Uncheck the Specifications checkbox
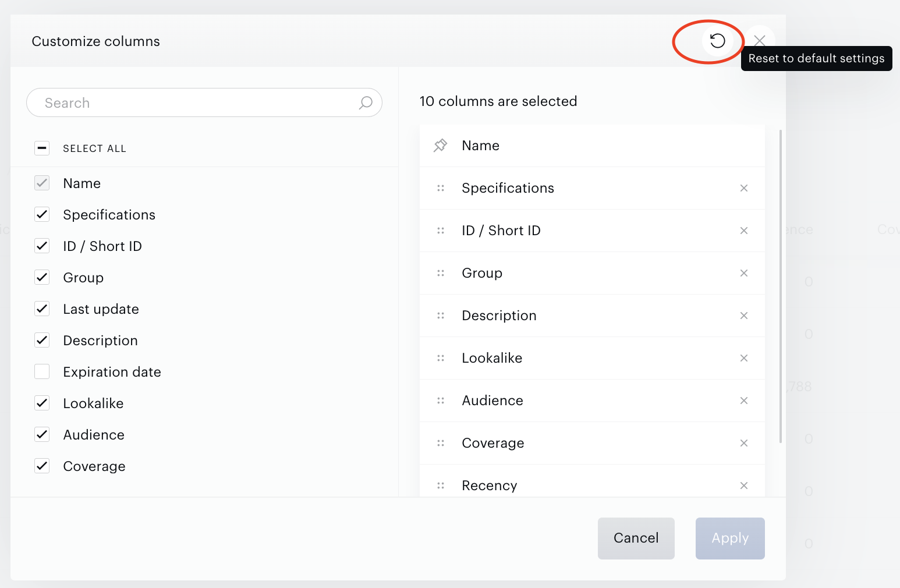The height and width of the screenshot is (588, 900). 42,214
